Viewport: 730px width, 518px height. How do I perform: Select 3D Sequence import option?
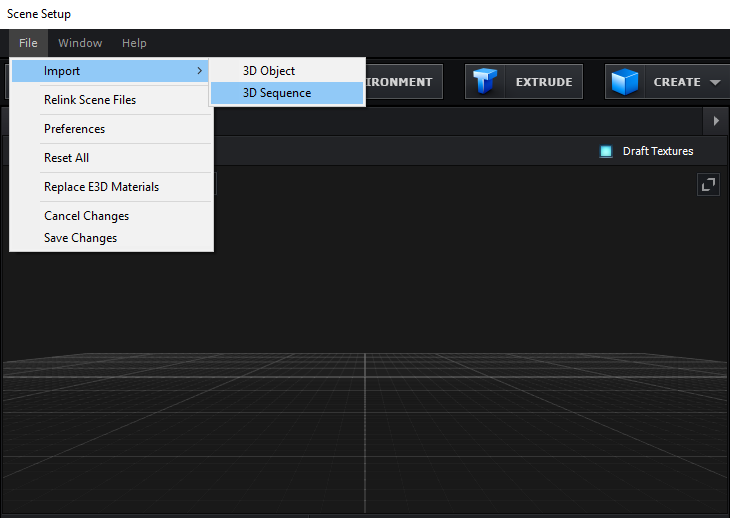click(277, 93)
